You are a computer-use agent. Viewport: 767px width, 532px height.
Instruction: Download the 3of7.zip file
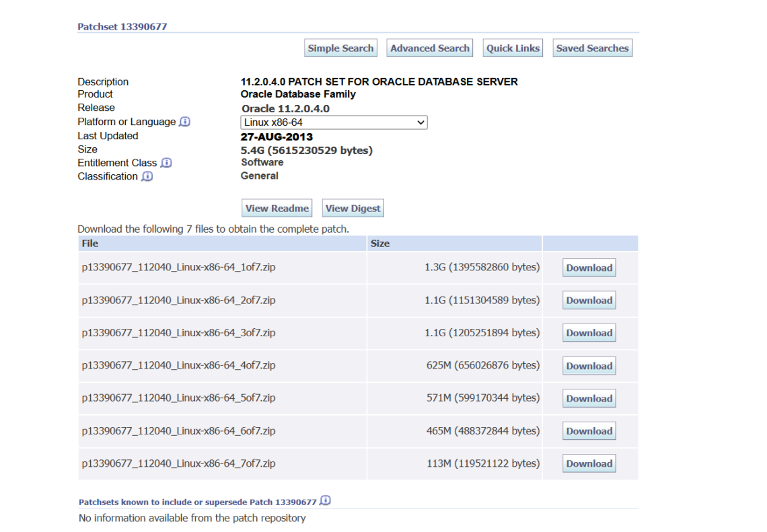pos(589,333)
